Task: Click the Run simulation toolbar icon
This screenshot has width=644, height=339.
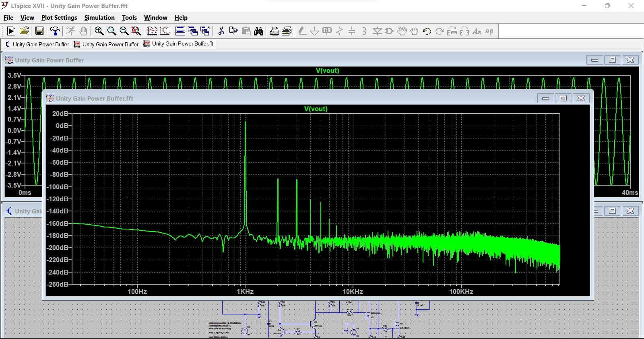Action: tap(11, 31)
